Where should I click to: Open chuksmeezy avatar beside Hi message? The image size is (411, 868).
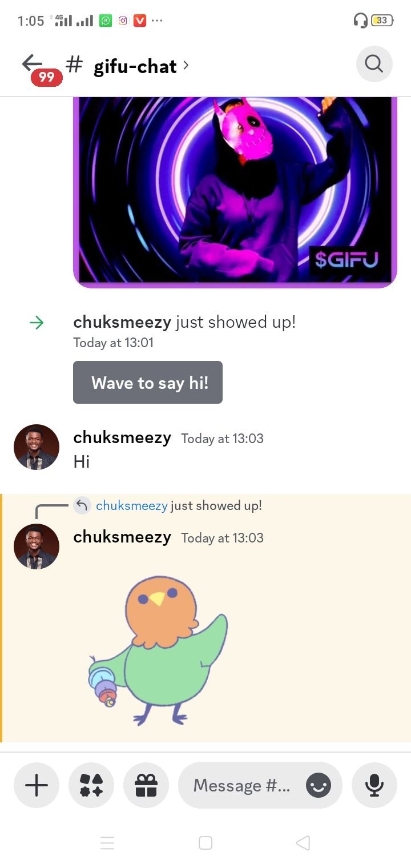pos(37,447)
